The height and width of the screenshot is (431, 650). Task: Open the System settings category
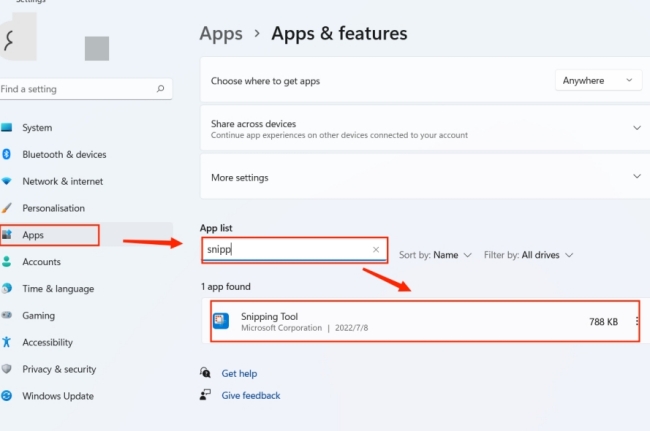[37, 128]
